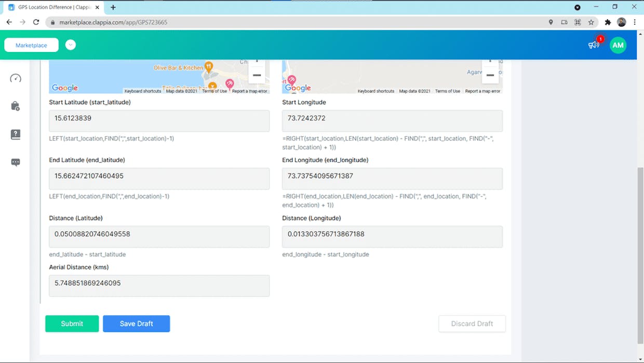Expand the dropdown arrow beside Marketplace
644x363 pixels.
[x=71, y=45]
